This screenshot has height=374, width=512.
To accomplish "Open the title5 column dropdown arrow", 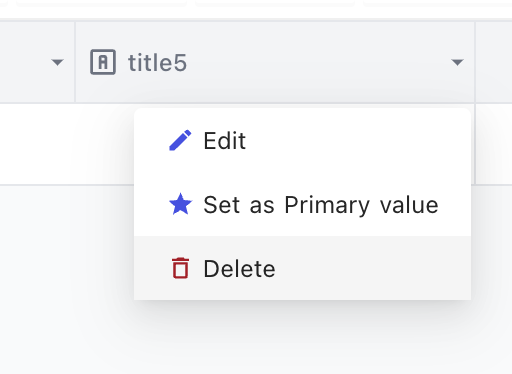I will (457, 62).
